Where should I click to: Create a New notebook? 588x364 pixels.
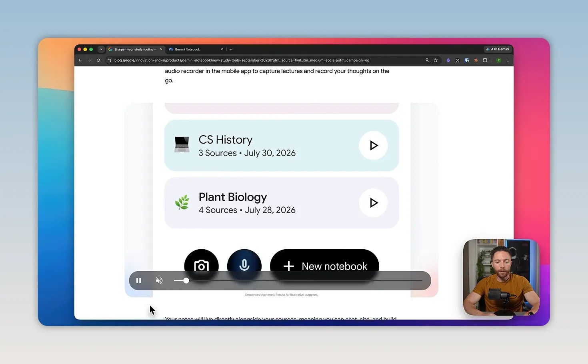click(x=324, y=266)
